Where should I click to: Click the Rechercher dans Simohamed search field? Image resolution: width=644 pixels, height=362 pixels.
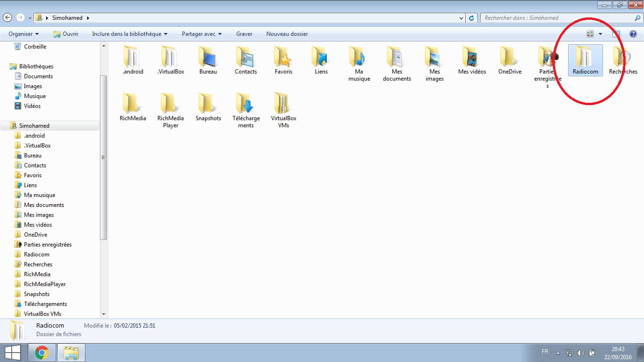[x=556, y=18]
